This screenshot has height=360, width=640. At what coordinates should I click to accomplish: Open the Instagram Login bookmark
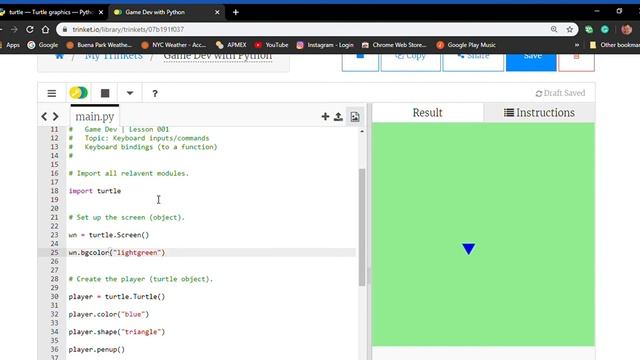(325, 45)
